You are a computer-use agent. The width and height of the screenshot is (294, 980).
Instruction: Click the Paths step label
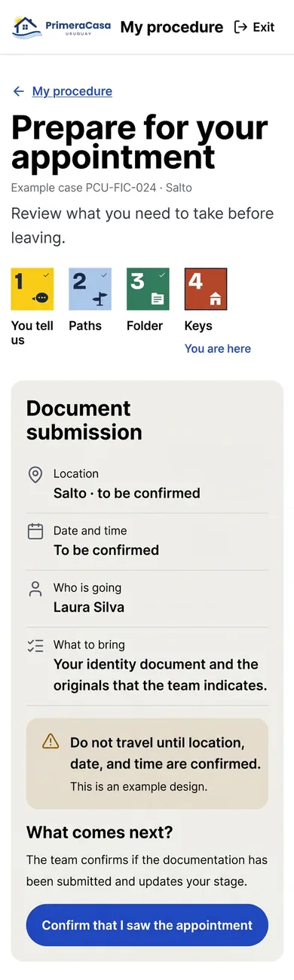click(85, 326)
